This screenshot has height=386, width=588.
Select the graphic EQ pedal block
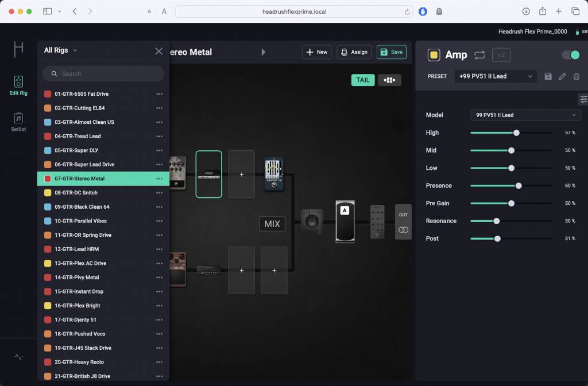(x=274, y=174)
